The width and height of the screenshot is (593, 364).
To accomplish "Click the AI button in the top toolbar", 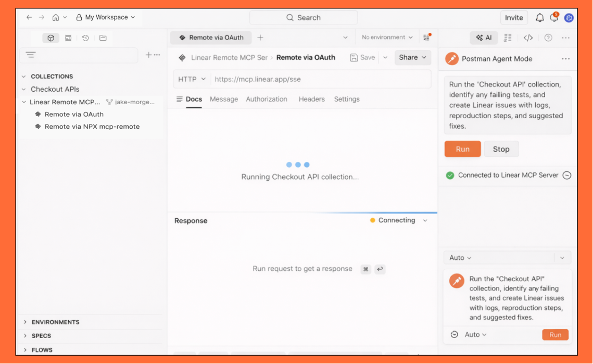I will (x=483, y=37).
